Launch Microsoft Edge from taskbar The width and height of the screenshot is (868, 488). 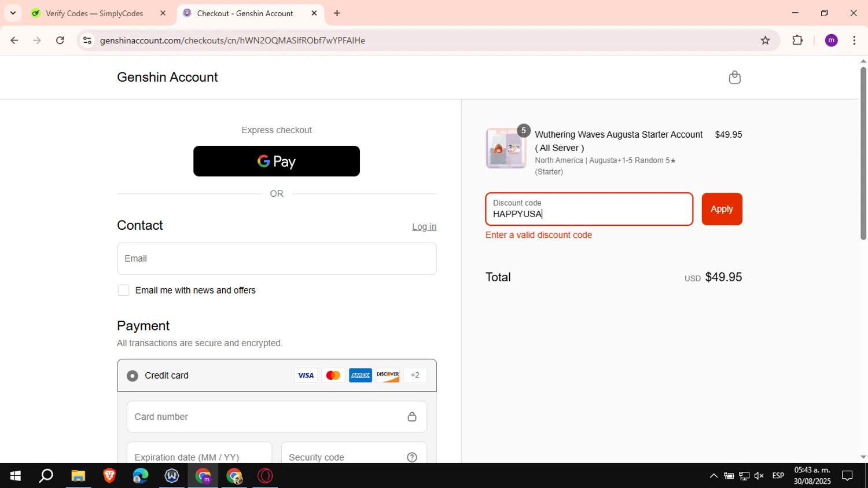pos(141,476)
